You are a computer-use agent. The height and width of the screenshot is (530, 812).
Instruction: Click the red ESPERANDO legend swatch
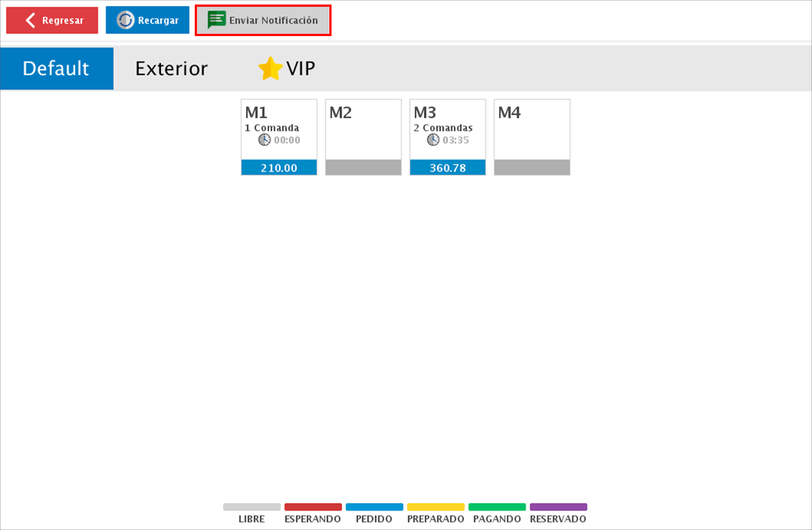click(313, 507)
